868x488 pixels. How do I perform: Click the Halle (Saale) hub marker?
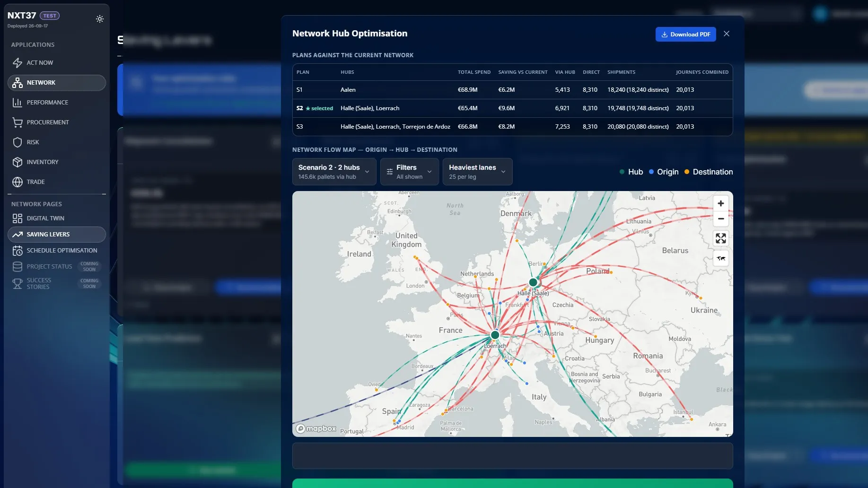tap(533, 282)
